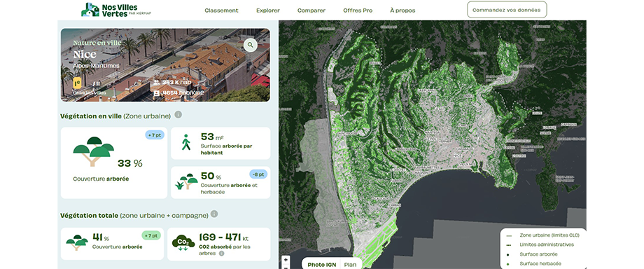
Task: Open the Classement menu
Action: [x=221, y=11]
